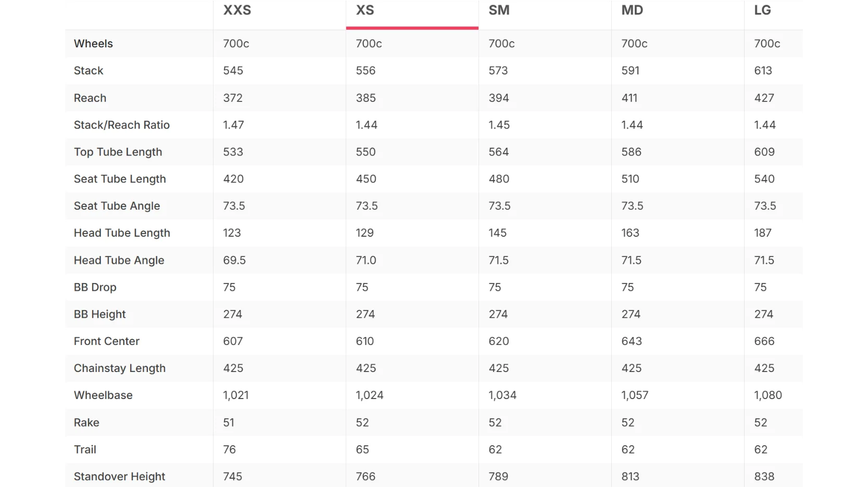Click the BB Drop row label

click(x=95, y=287)
